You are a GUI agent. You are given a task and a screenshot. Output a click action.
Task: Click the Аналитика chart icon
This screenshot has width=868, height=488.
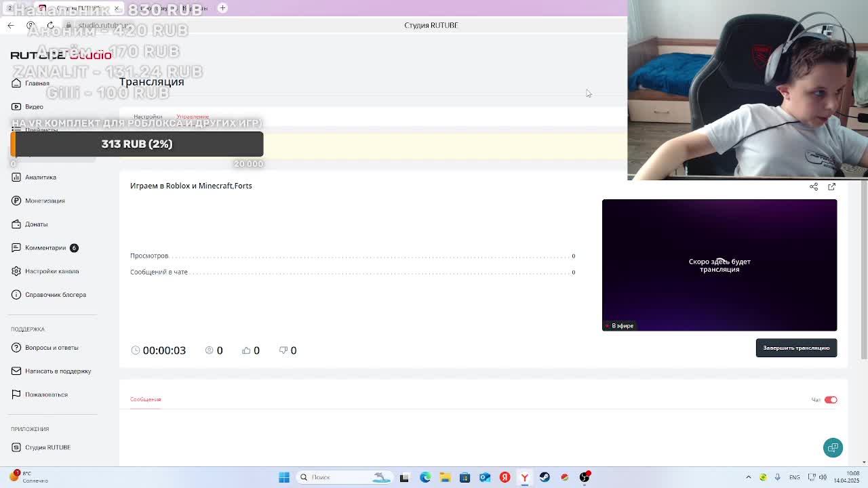(x=16, y=177)
